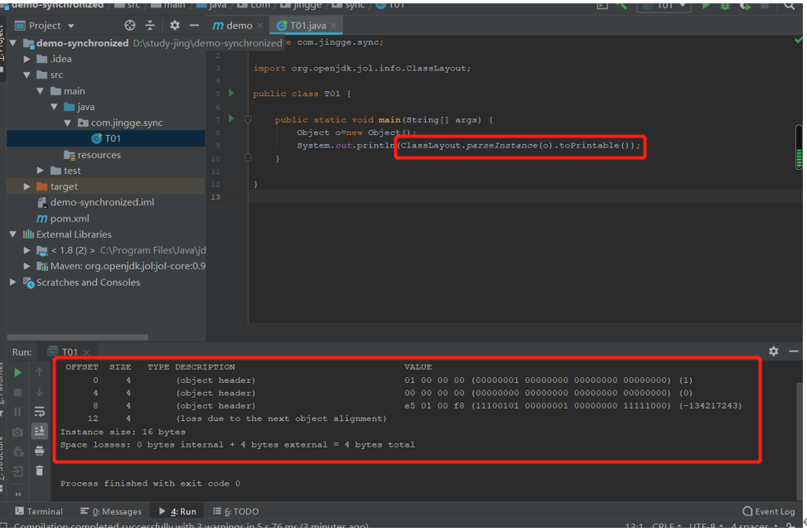Open the Project view dropdown
Screen dimensions: 807x532
click(71, 26)
